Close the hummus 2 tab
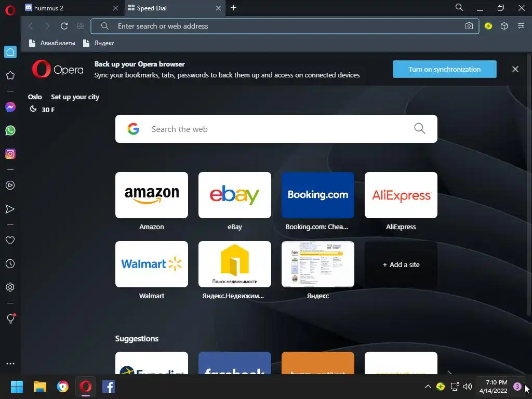 point(115,8)
